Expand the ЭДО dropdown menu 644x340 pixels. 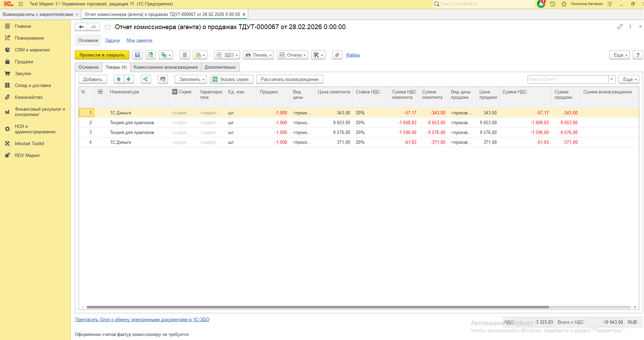point(227,55)
